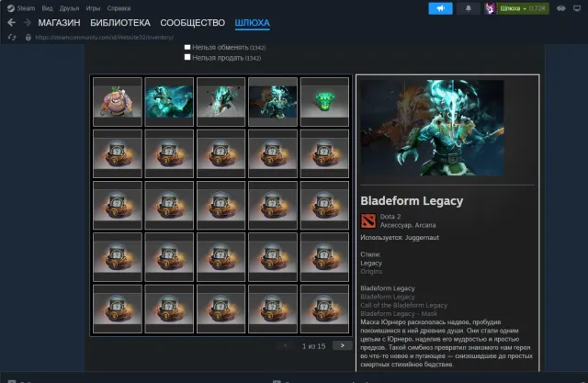Click the padlock security icon
The height and width of the screenshot is (383, 588).
coord(28,37)
